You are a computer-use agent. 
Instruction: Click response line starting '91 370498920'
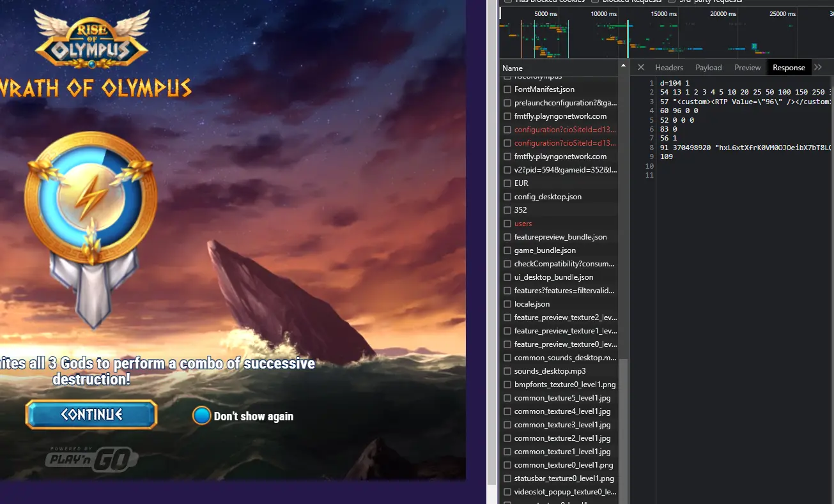(x=746, y=148)
